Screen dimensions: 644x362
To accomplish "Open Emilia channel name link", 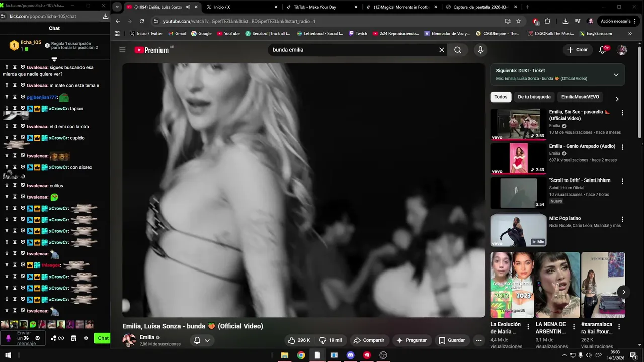I will pos(147,337).
